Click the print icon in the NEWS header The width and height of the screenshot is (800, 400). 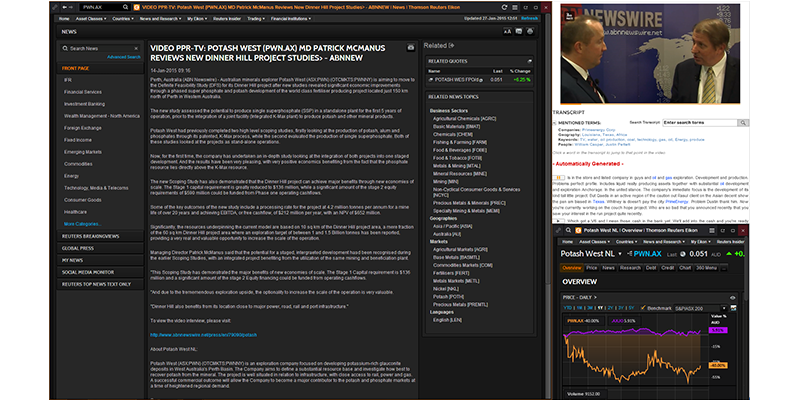pyautogui.click(x=530, y=32)
